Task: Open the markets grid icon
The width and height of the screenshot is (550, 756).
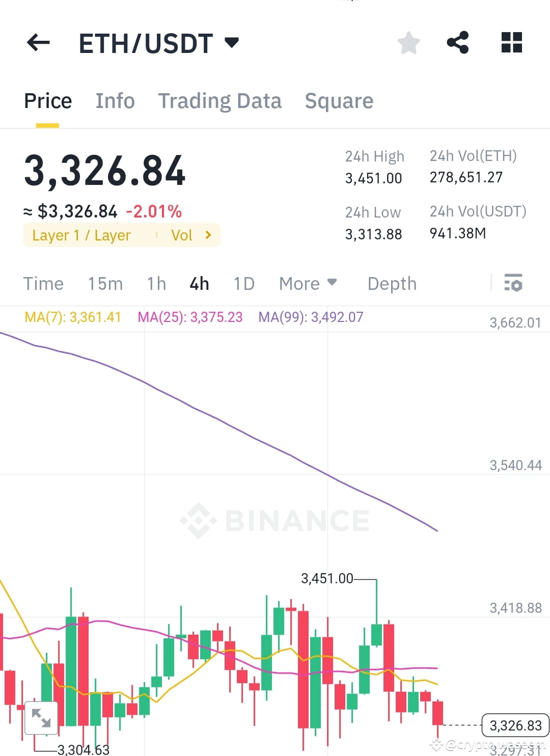Action: coord(511,43)
